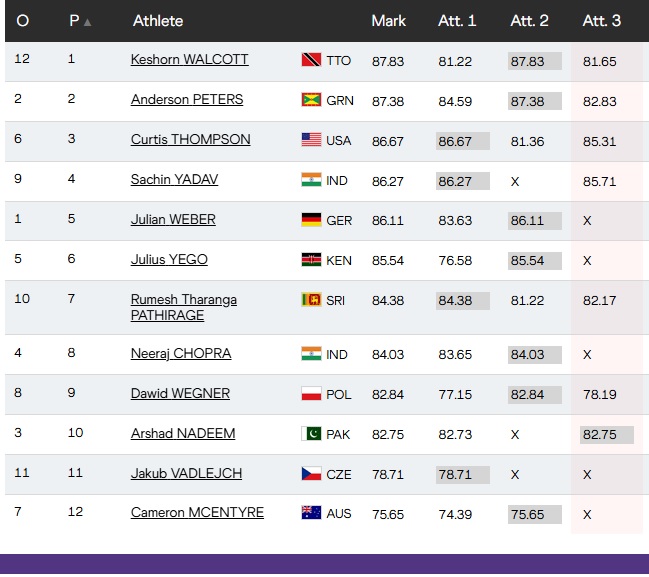
Task: Open Keshorn WALCOTT athlete profile
Action: [189, 60]
